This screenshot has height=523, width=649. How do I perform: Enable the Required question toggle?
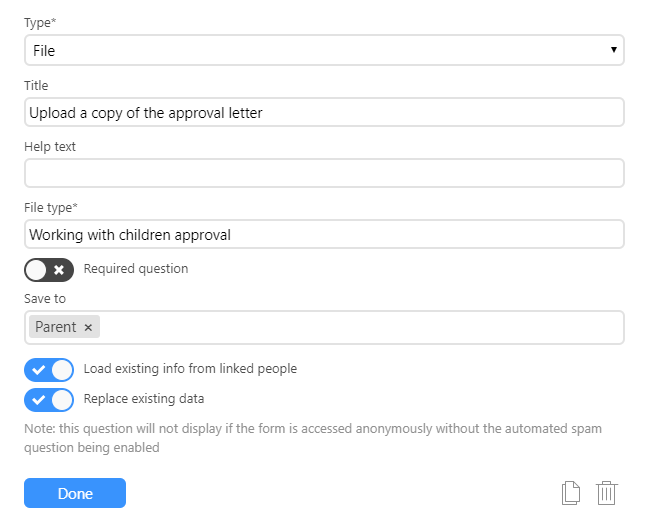coord(49,270)
